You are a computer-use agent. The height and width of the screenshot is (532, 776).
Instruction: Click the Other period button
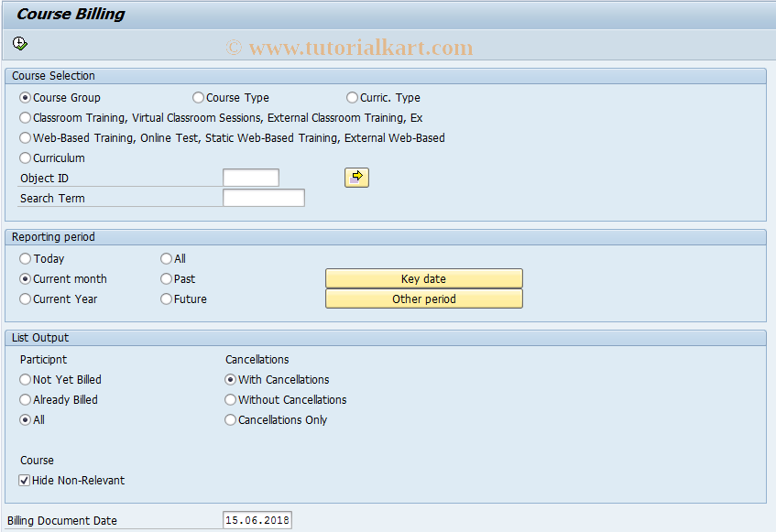pos(423,299)
